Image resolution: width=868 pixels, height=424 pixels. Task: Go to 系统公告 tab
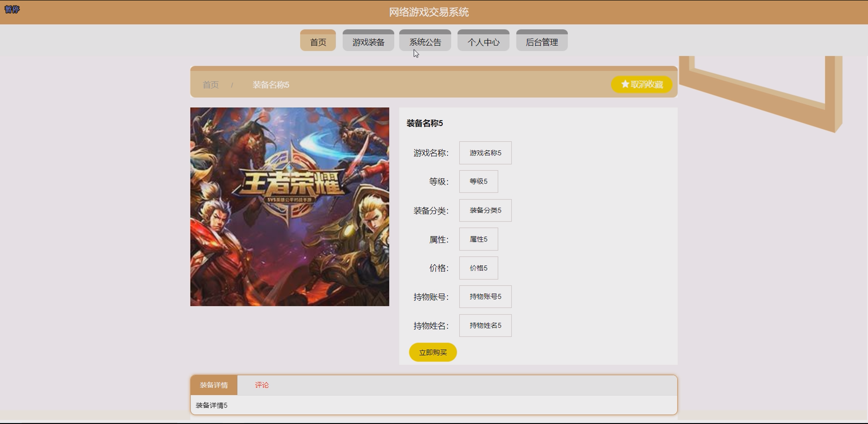tap(425, 40)
